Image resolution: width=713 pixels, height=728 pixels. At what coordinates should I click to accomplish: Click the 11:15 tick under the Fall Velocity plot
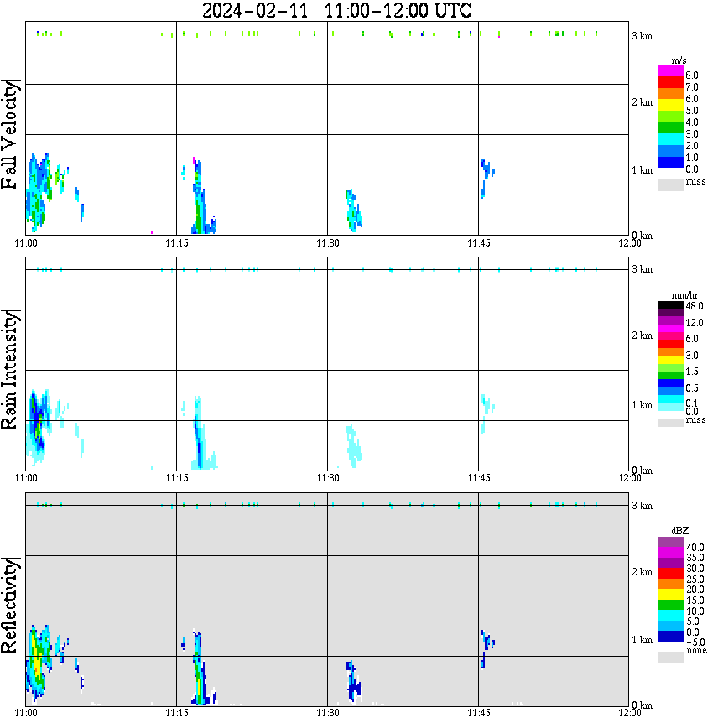click(177, 243)
